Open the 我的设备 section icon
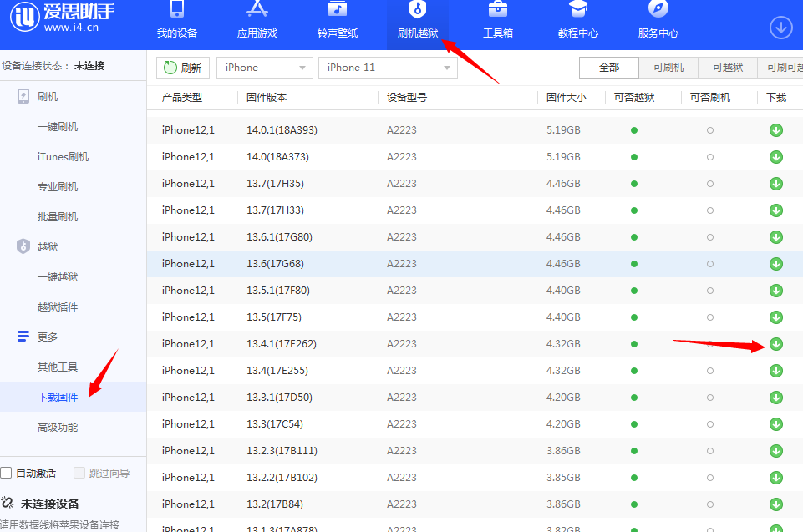The width and height of the screenshot is (803, 532). [177, 8]
